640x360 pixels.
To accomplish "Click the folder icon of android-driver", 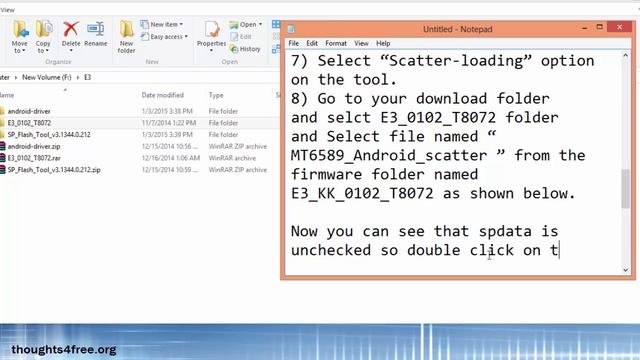I will (x=2, y=111).
